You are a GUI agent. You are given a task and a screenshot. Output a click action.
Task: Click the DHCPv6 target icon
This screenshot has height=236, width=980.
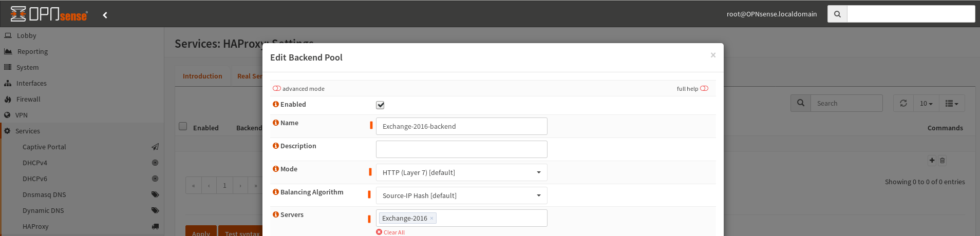pyautogui.click(x=155, y=179)
